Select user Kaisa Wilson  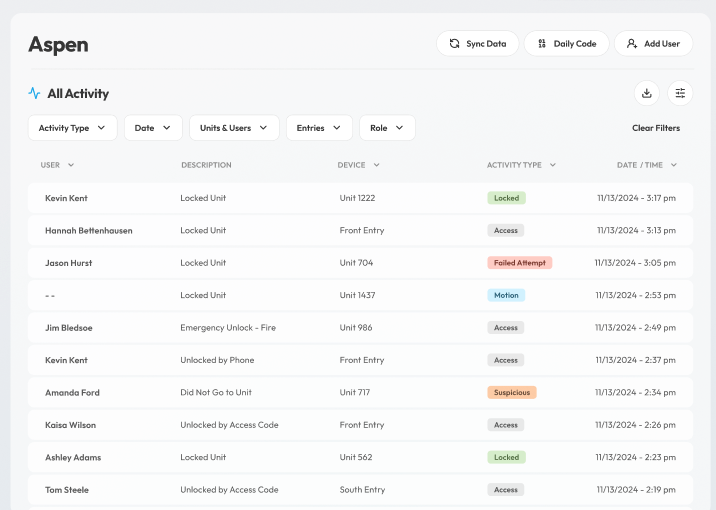pyautogui.click(x=70, y=425)
